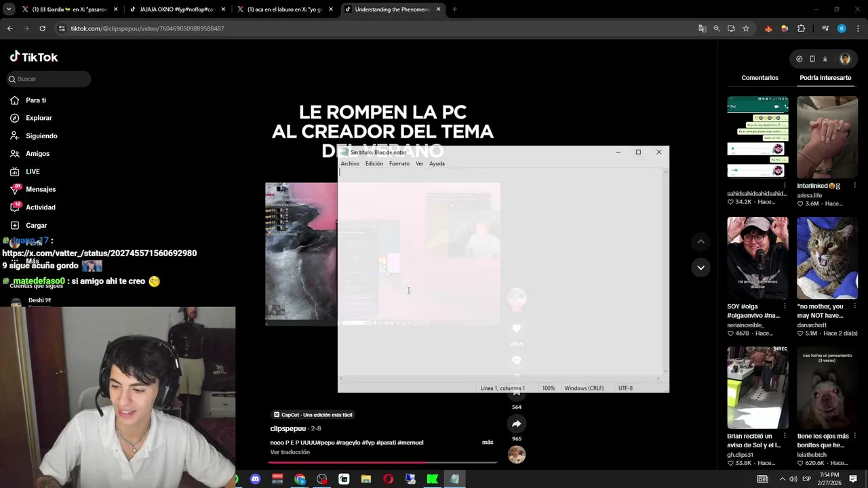Go to the Siguiendo feed
The width and height of the screenshot is (868, 488).
coord(33,136)
